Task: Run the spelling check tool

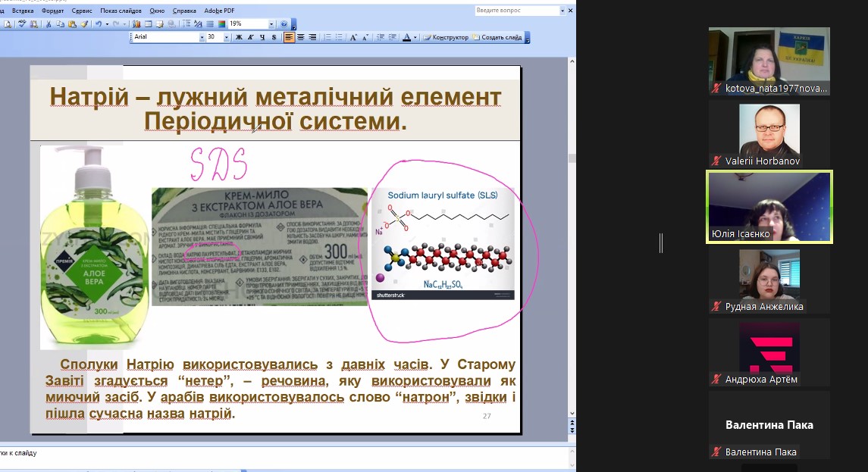Action: (x=22, y=24)
